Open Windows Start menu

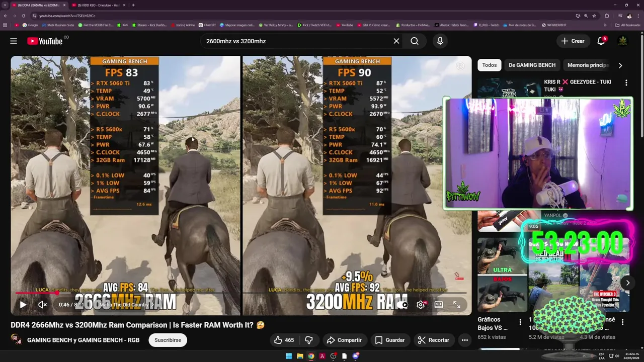289,356
